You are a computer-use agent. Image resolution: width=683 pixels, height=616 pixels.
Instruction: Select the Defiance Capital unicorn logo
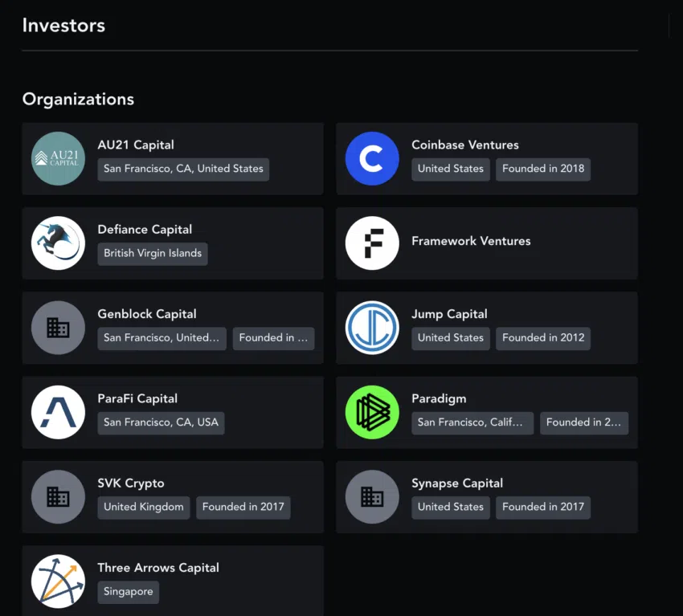[x=58, y=243]
